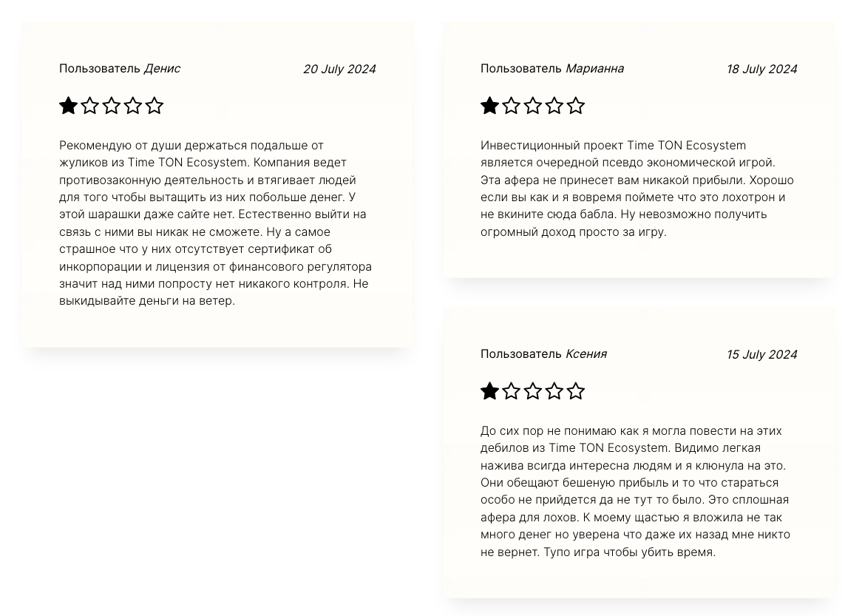Click Денис's review text about Time TON Ecosystem
Viewport: 862px width, 616px height.
click(216, 223)
